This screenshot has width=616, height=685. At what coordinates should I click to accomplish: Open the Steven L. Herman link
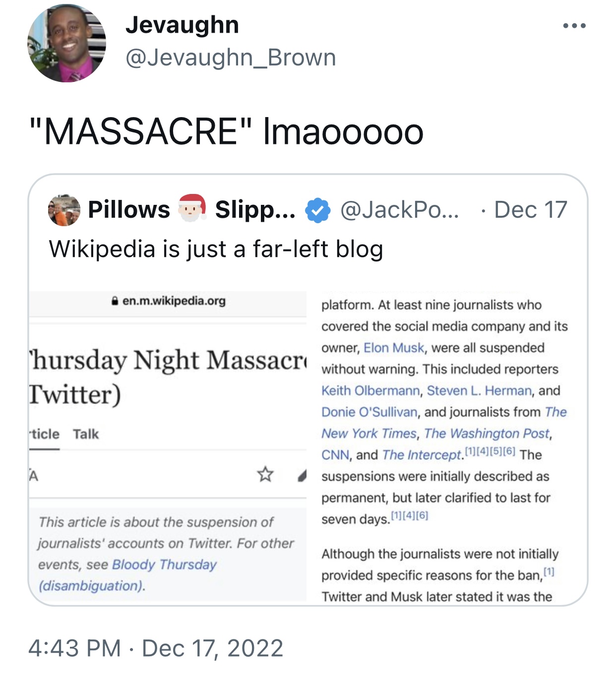coord(479,390)
